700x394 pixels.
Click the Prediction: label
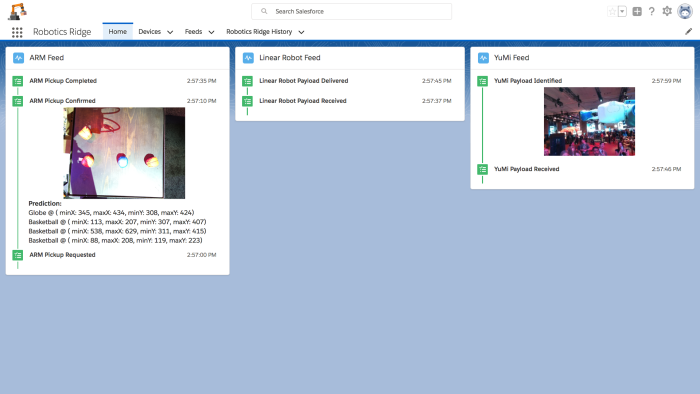45,203
